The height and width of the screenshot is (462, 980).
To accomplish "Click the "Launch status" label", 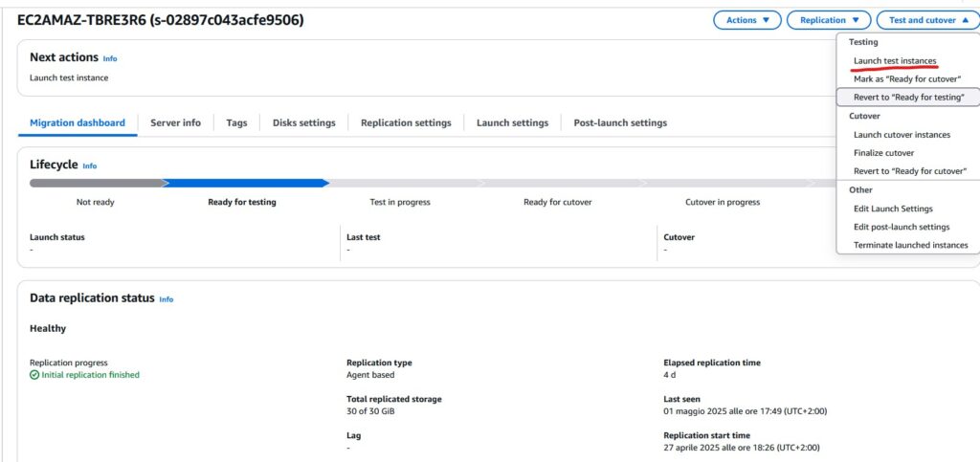I will coord(56,237).
